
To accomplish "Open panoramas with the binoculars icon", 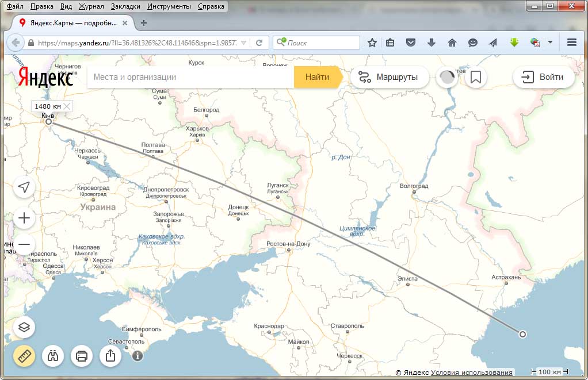I will pyautogui.click(x=53, y=356).
